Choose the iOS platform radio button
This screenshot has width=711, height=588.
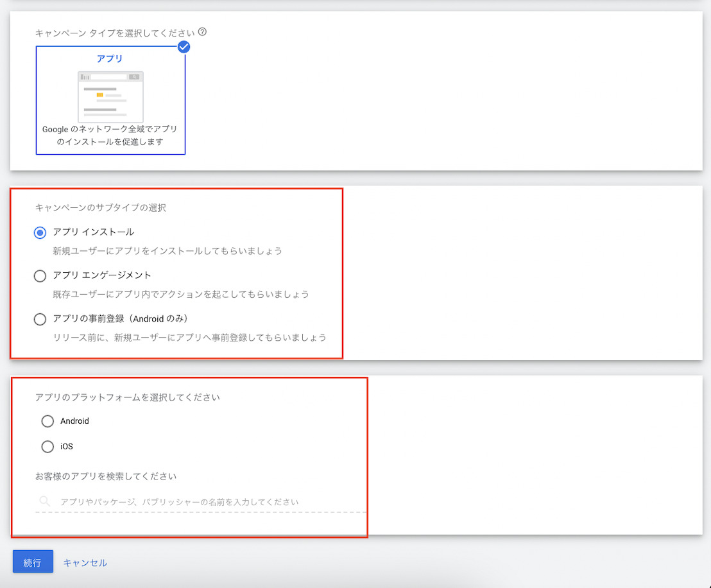[47, 446]
